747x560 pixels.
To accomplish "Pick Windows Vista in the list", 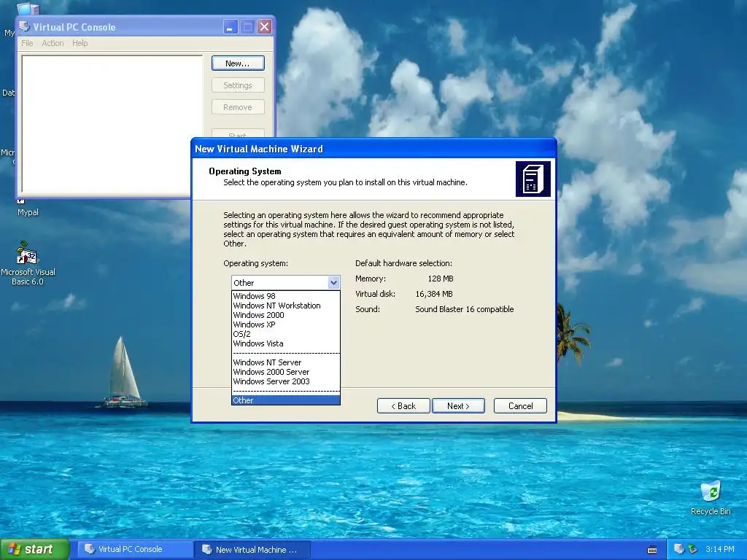I will coord(285,344).
